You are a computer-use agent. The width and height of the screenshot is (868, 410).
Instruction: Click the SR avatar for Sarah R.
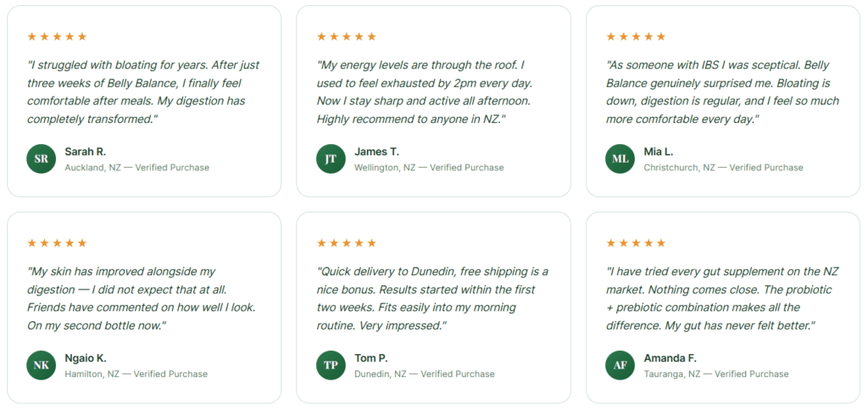pos(41,158)
